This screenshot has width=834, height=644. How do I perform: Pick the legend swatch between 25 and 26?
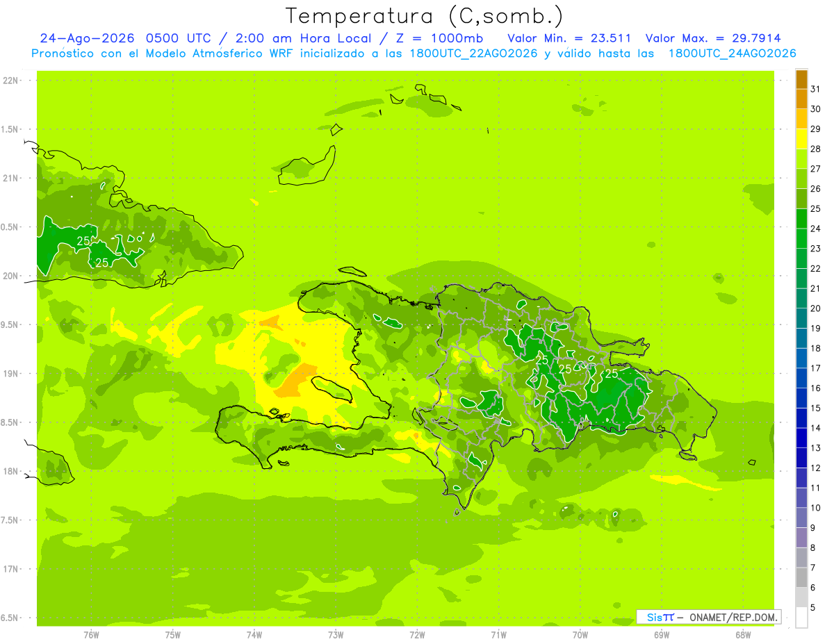801,199
